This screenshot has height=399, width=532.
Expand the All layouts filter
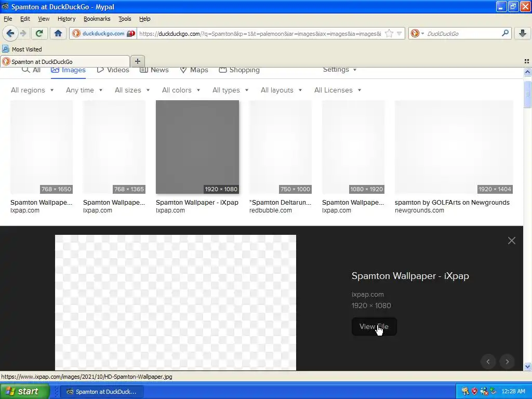(281, 90)
